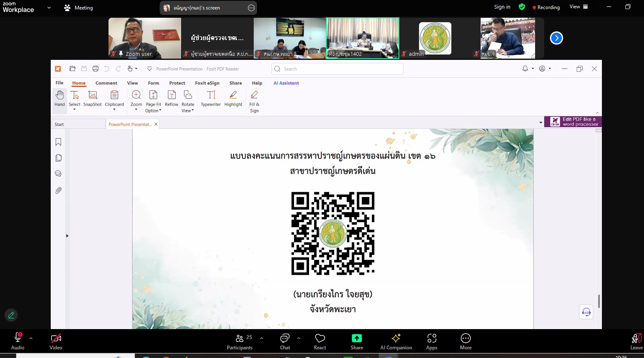Image resolution: width=644 pixels, height=358 pixels.
Task: Open the Participants panel
Action: [x=240, y=341]
